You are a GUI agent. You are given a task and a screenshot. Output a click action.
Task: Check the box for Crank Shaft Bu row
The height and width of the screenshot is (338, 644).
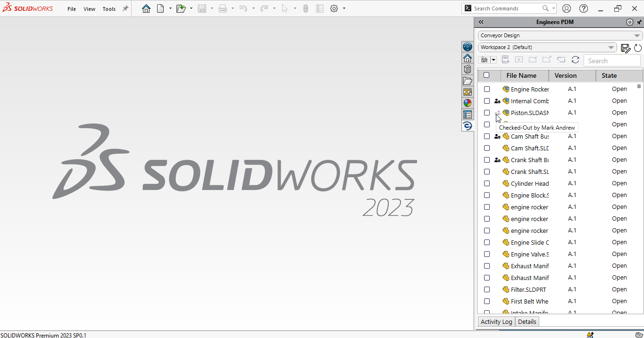tap(487, 160)
